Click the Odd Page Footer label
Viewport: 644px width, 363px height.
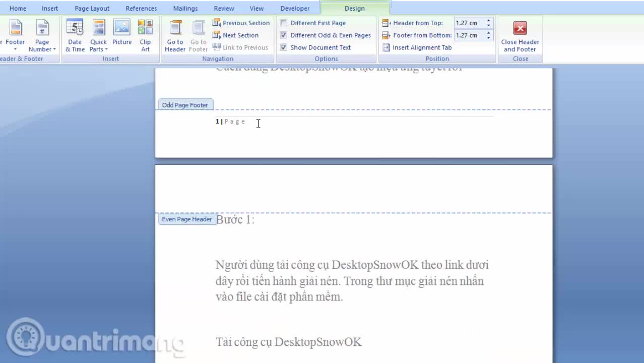[x=185, y=105]
